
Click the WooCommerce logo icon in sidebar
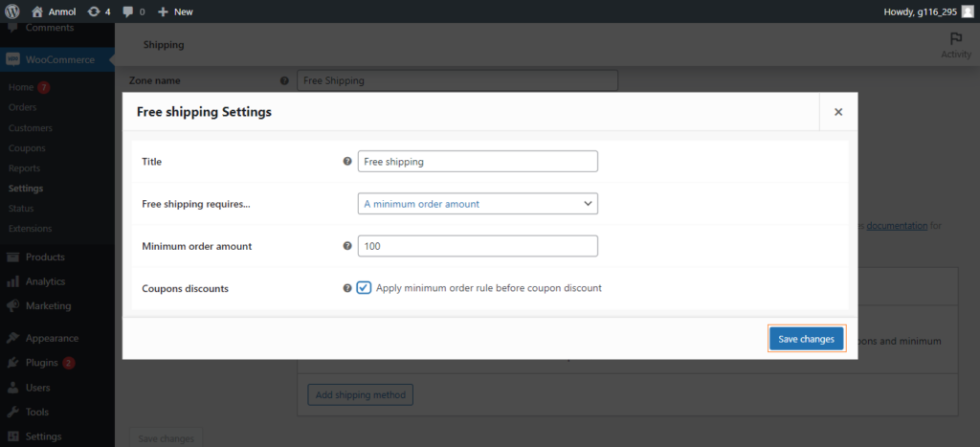pos(12,60)
